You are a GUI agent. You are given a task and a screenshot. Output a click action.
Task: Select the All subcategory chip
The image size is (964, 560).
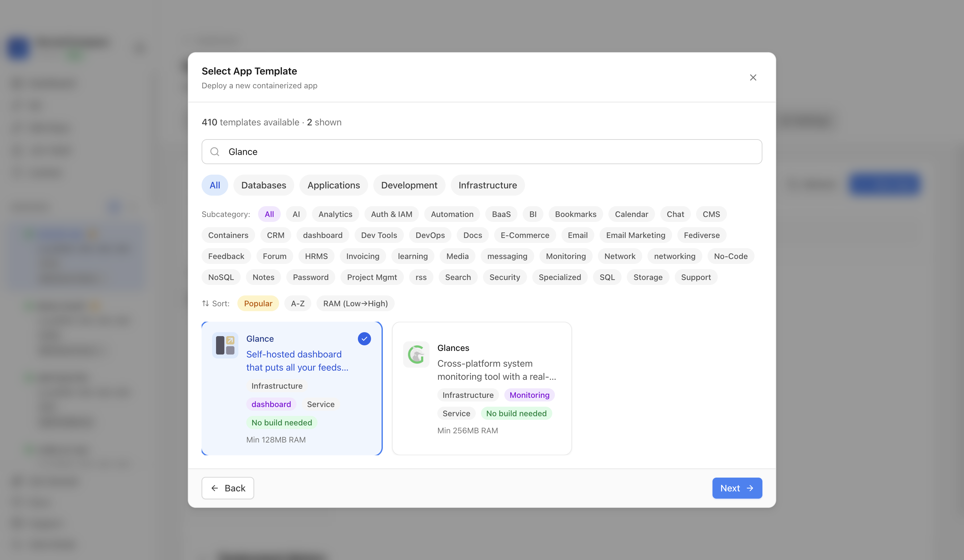[x=269, y=214]
